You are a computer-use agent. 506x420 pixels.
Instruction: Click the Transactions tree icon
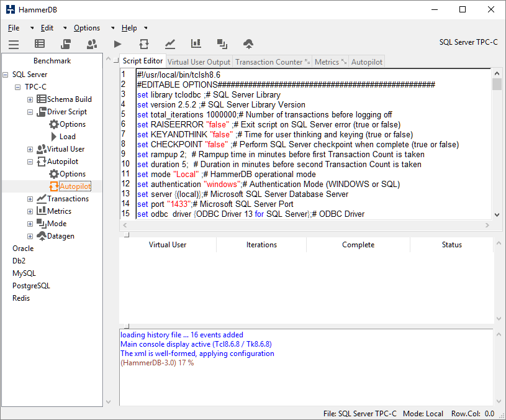click(42, 199)
